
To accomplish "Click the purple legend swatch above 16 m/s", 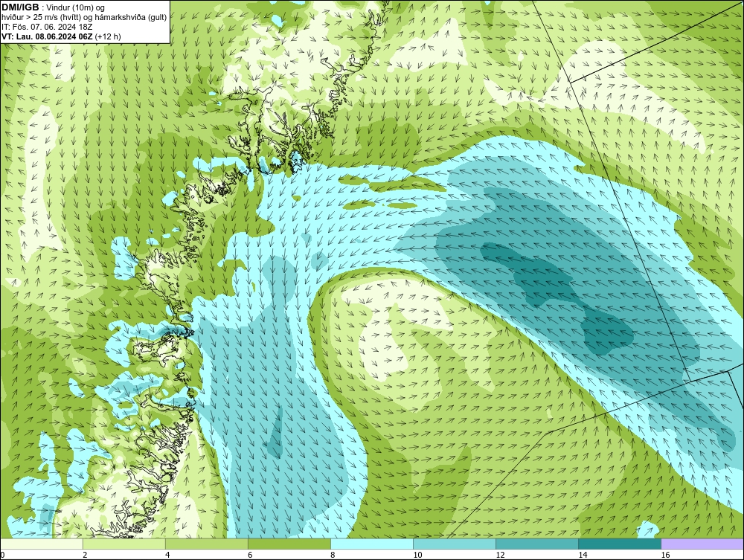I will tap(703, 544).
